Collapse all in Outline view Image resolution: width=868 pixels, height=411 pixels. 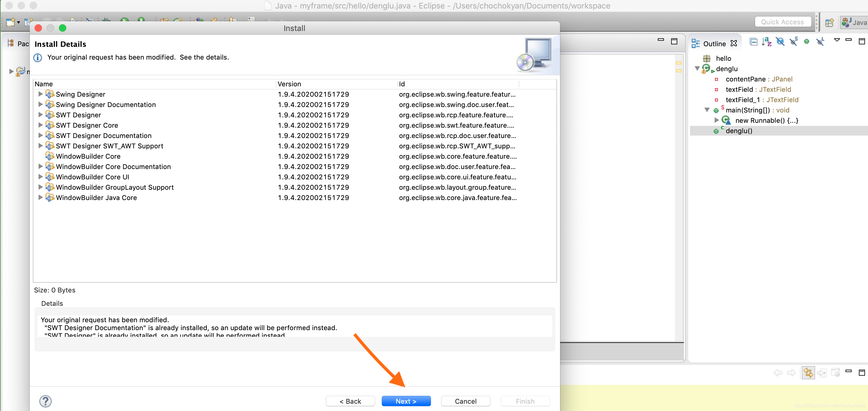click(x=754, y=41)
